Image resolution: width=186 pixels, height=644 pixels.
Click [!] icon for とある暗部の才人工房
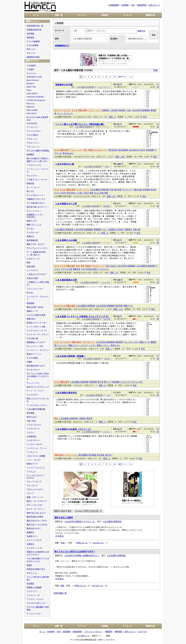pos(158,204)
